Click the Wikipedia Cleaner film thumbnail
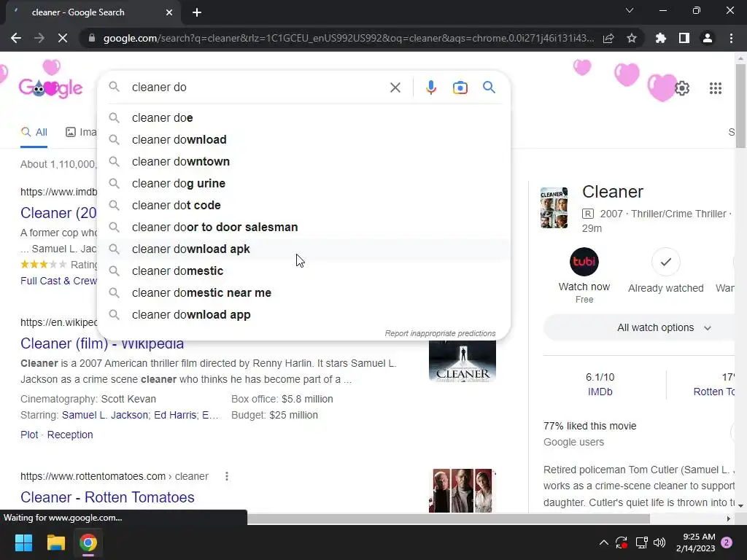Image resolution: width=747 pixels, height=560 pixels. [x=462, y=361]
